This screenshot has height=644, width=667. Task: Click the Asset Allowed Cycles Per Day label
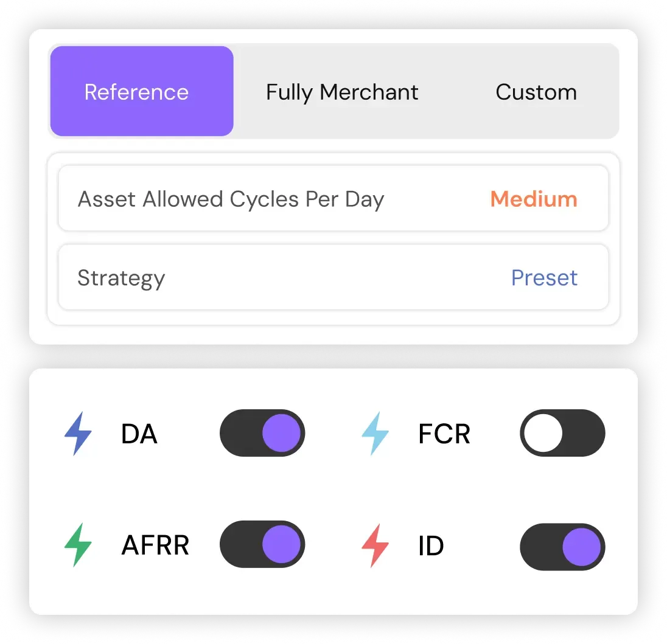point(231,199)
